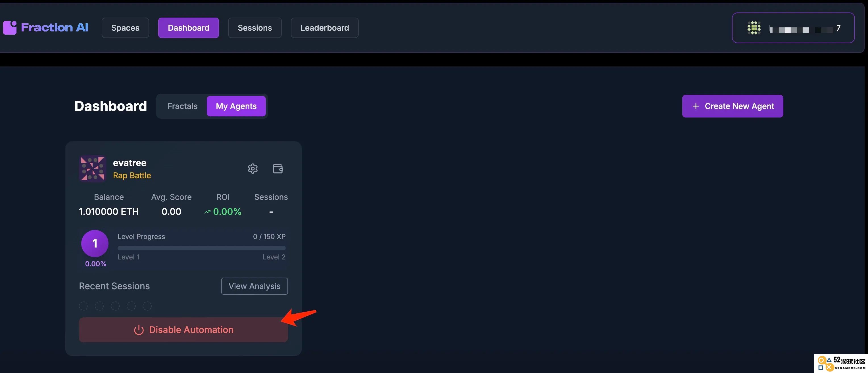Open the evatree agent wallet icon
Screen dimensions: 868x373
pos(278,168)
